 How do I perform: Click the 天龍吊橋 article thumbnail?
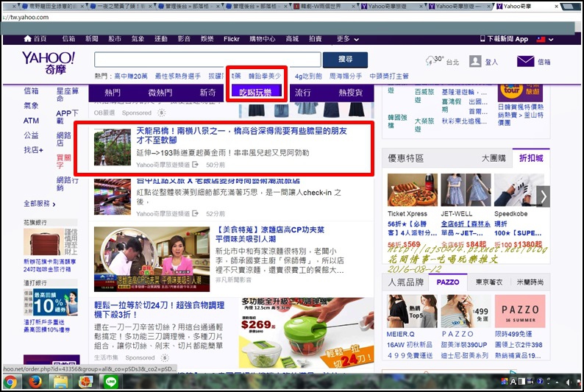coord(113,147)
